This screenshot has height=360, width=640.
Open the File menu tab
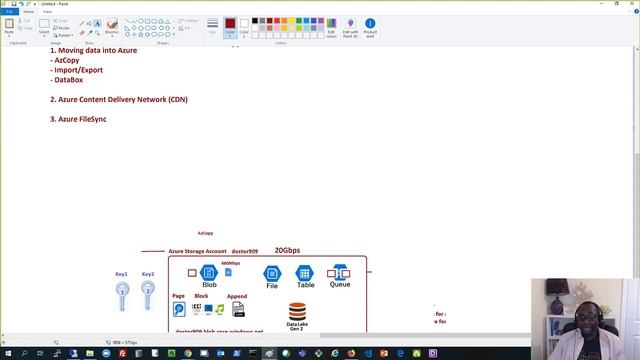[x=9, y=12]
